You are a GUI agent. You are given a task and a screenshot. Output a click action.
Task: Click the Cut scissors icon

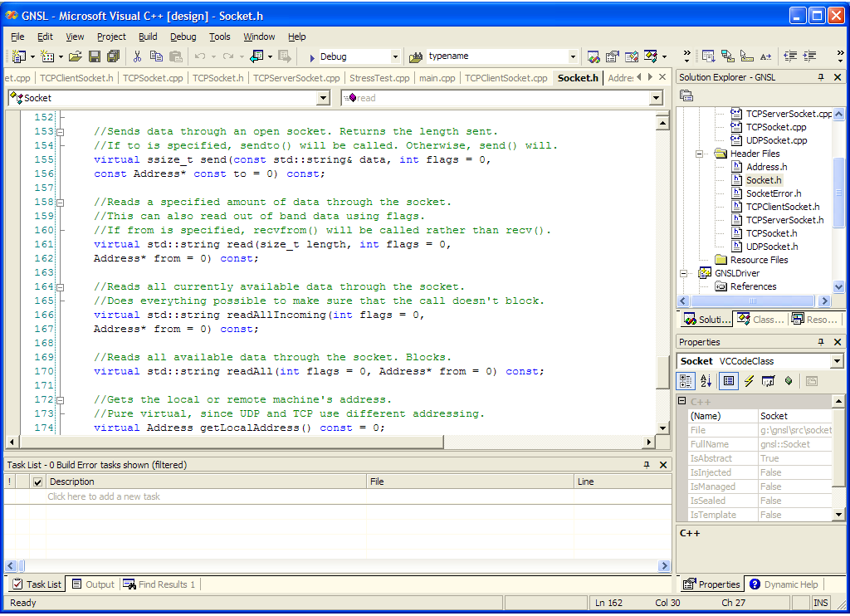pos(136,56)
